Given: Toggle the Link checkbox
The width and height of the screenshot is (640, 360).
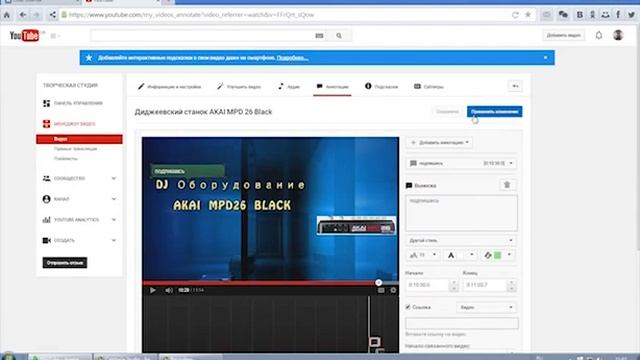Looking at the screenshot, I should (408, 307).
